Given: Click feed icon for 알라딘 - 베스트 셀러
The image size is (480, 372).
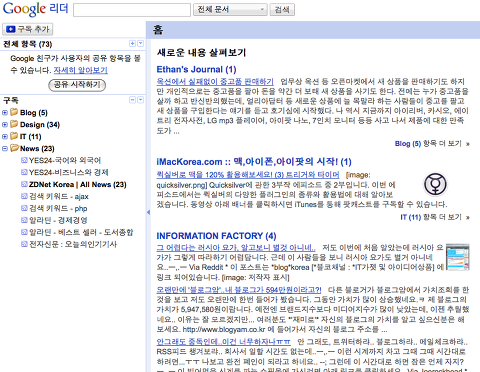Looking at the screenshot, I should (24, 232).
